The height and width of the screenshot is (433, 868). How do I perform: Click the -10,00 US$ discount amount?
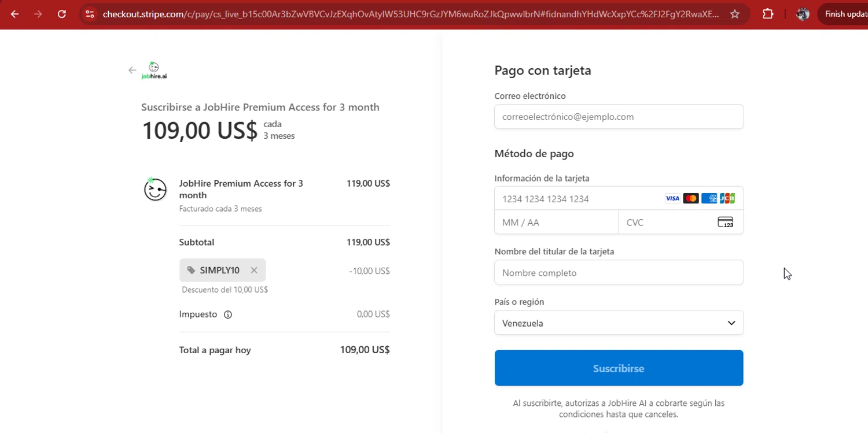[x=369, y=271]
